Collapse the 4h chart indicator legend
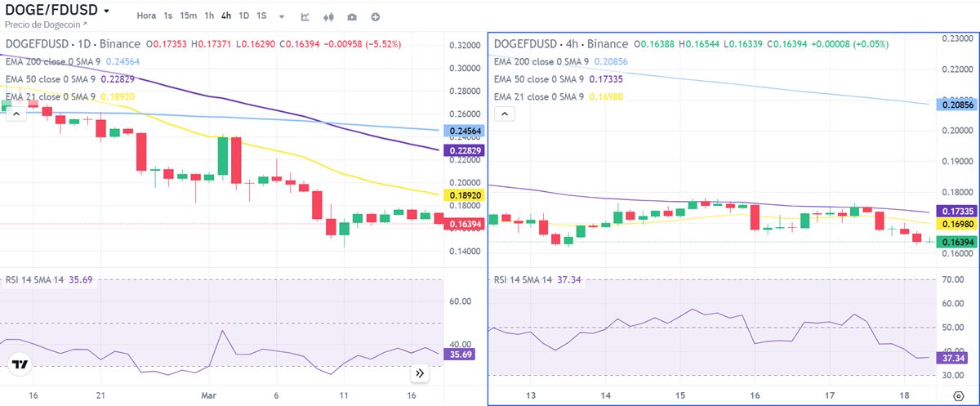This screenshot has width=980, height=406. click(x=505, y=114)
